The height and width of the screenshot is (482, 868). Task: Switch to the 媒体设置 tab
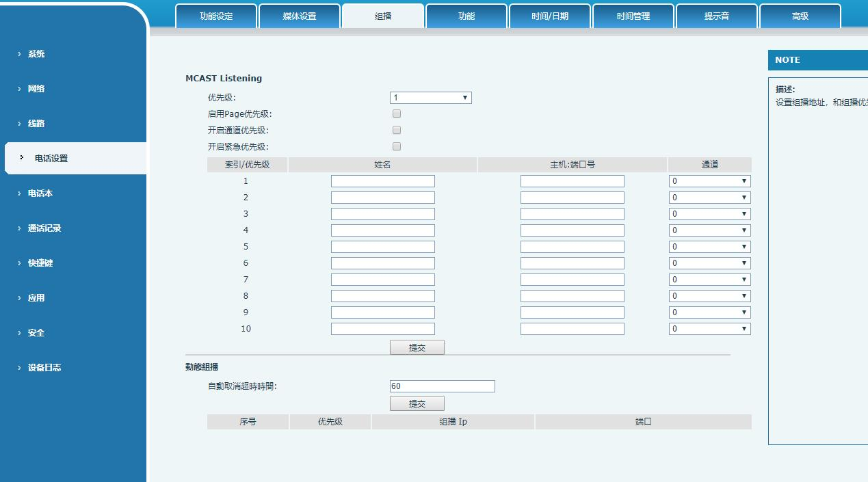pos(300,16)
